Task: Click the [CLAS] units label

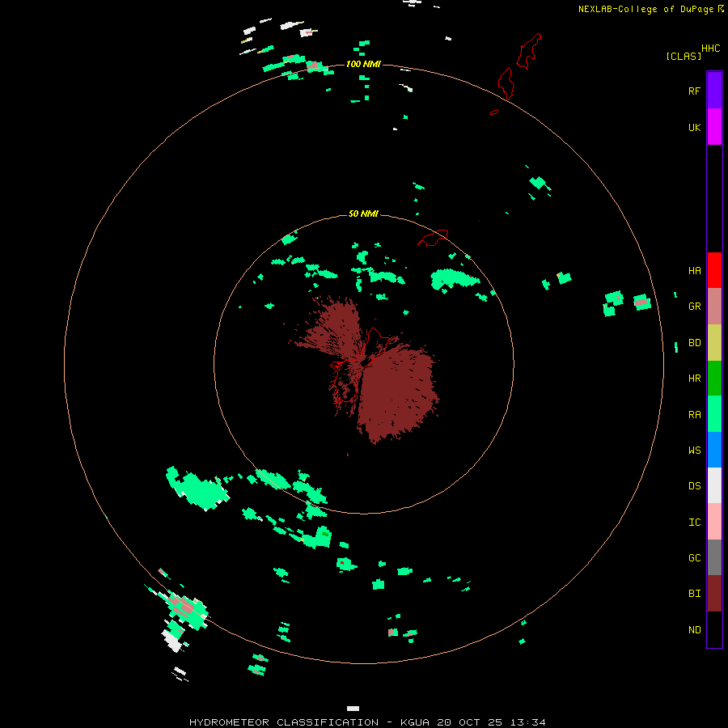Action: [684, 56]
